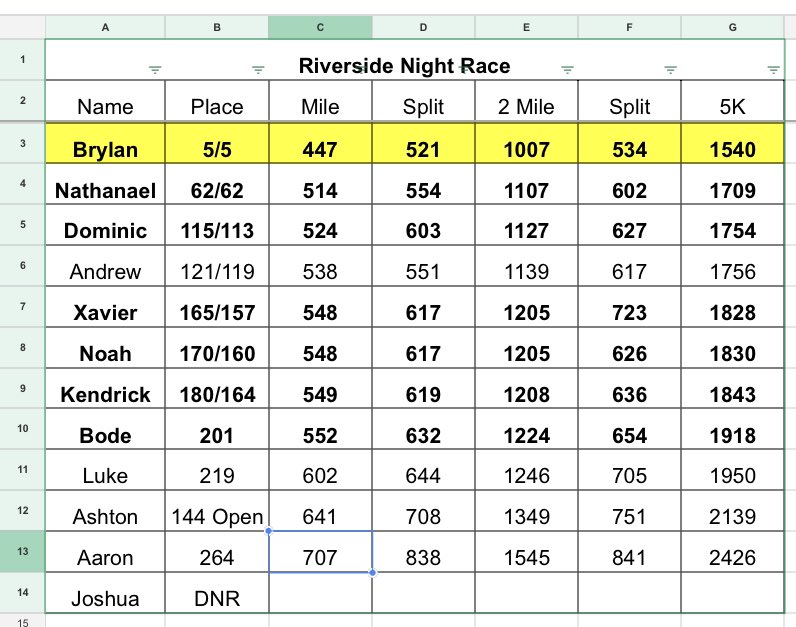Image resolution: width=796 pixels, height=627 pixels.
Task: Select Aaron's 2426 5K time
Action: (733, 552)
